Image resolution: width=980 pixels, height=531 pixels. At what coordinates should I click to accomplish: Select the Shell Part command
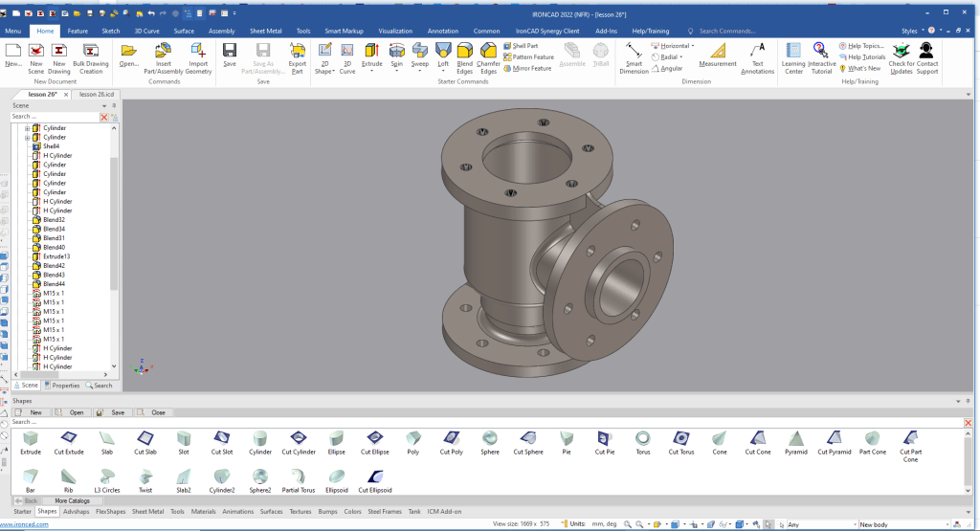(x=524, y=46)
